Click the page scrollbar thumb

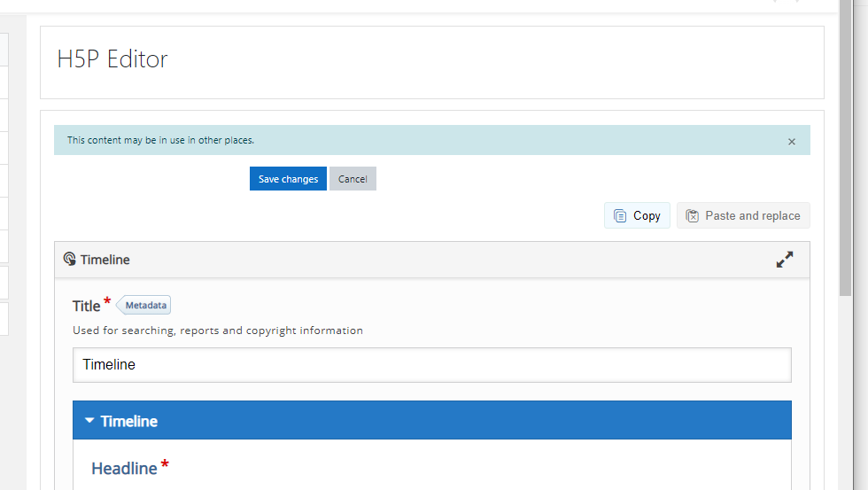pos(845,148)
